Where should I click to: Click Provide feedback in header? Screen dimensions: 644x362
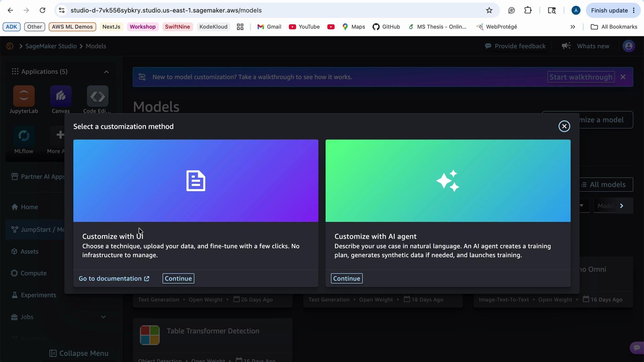point(515,46)
